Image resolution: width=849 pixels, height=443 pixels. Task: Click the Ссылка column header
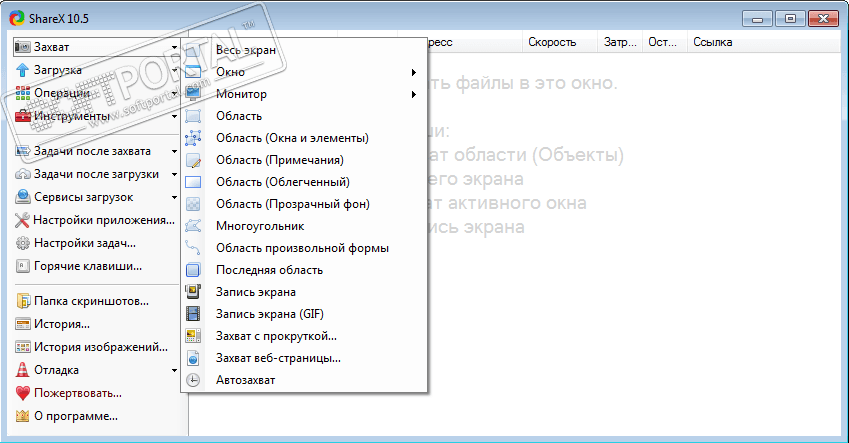(x=763, y=42)
